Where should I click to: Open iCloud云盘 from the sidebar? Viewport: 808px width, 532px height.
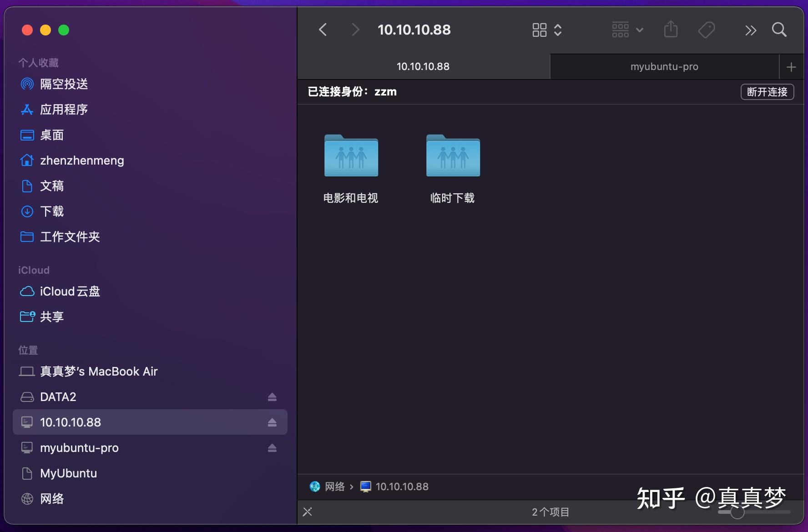70,291
